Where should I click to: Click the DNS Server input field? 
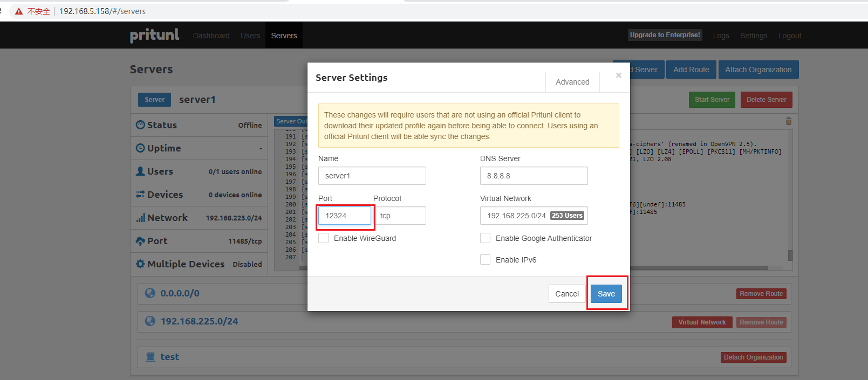coord(534,176)
